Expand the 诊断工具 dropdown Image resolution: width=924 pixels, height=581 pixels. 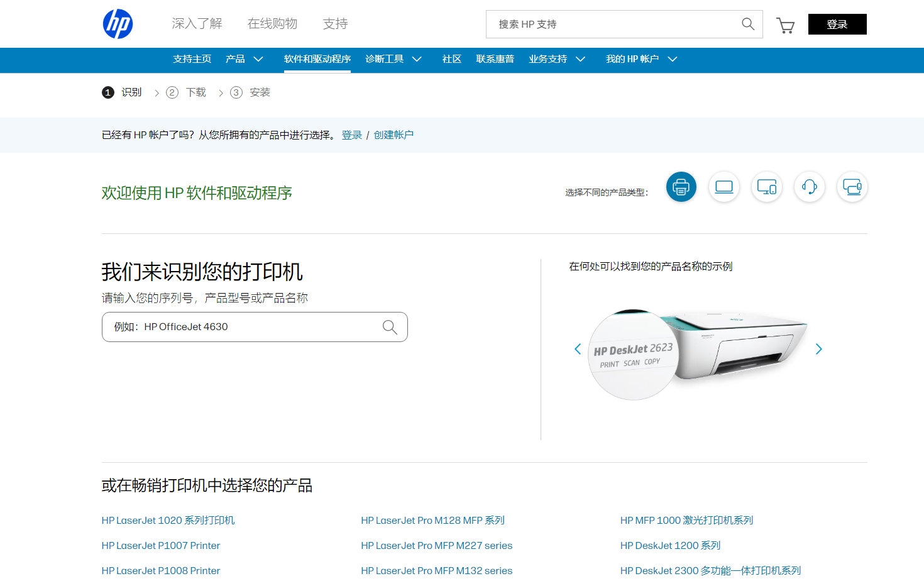(393, 58)
